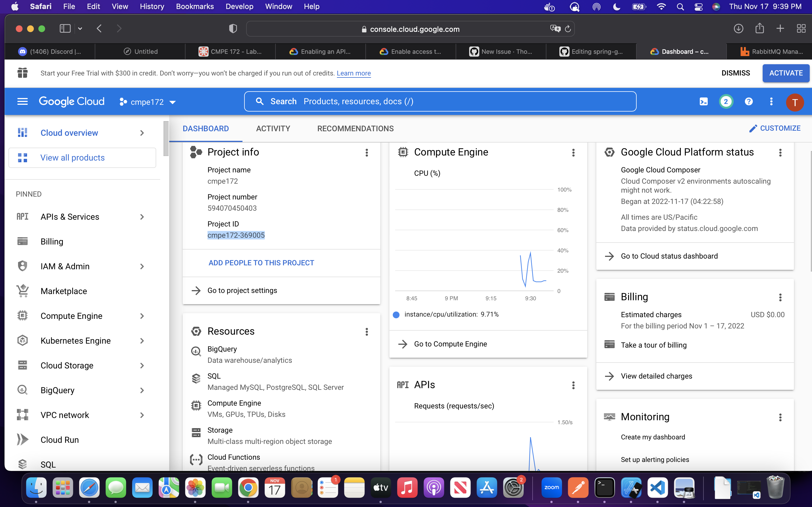Open the Billing card three-dot menu
The width and height of the screenshot is (812, 507).
[x=780, y=297]
